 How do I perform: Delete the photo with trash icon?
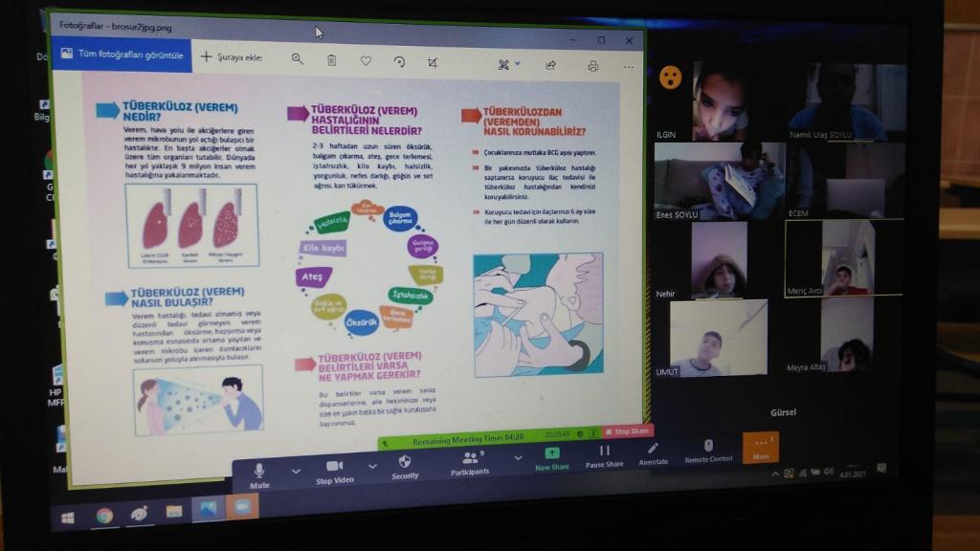pyautogui.click(x=331, y=60)
